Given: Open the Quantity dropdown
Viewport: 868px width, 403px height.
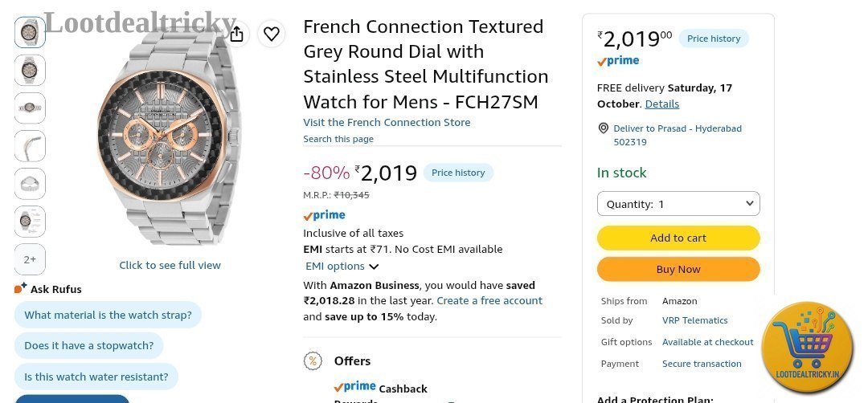Looking at the screenshot, I should point(678,204).
